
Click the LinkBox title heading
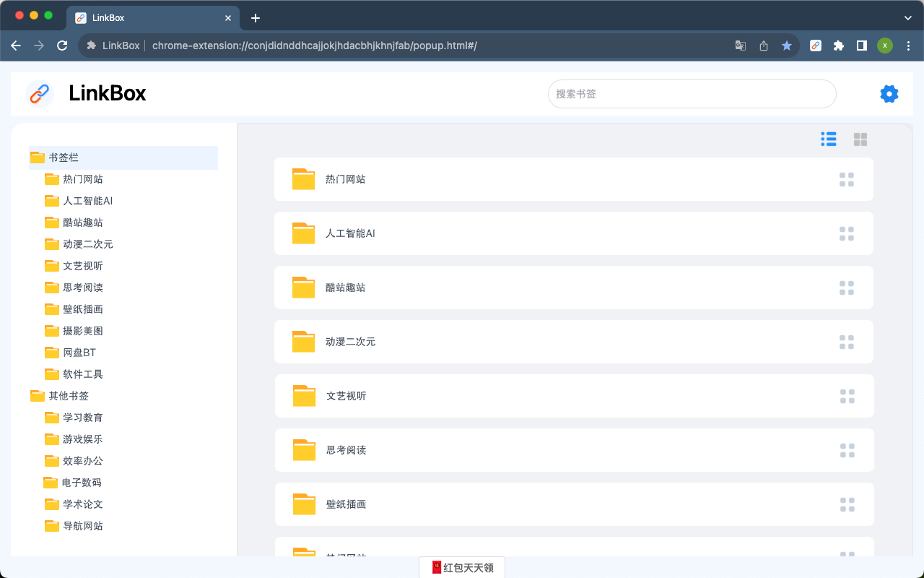(108, 93)
